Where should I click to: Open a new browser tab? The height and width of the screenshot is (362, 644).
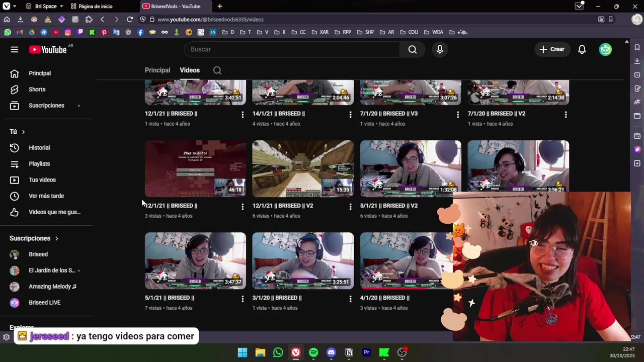pos(220,6)
